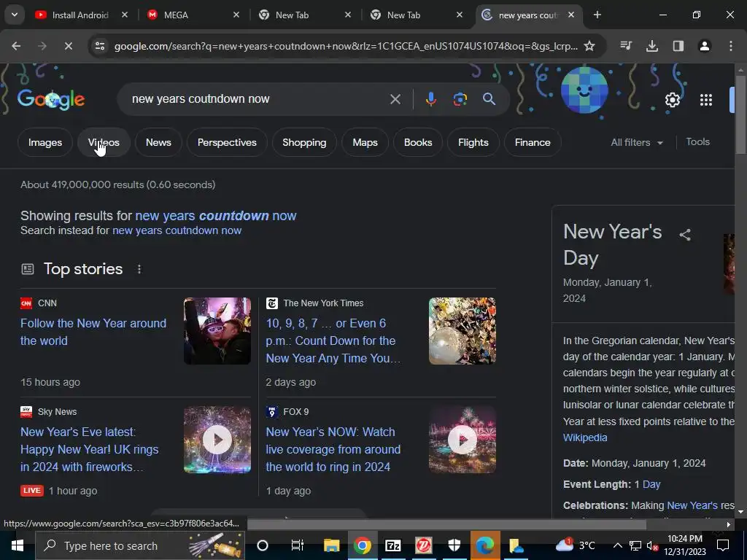Play the FOX 9 video thumbnail
747x560 pixels.
(462, 440)
